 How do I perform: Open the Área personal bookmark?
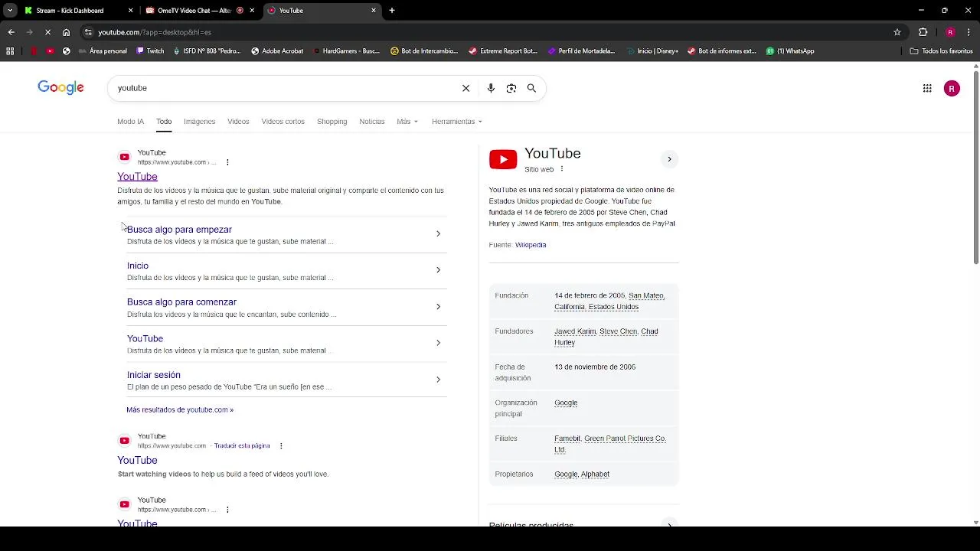coord(103,51)
